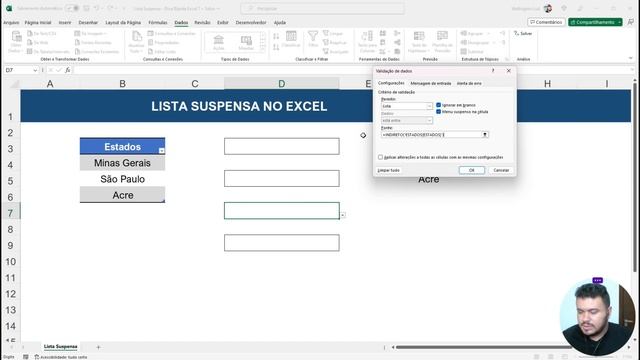The image size is (640, 360).
Task: Select the São Paulo cell
Action: pos(122,179)
